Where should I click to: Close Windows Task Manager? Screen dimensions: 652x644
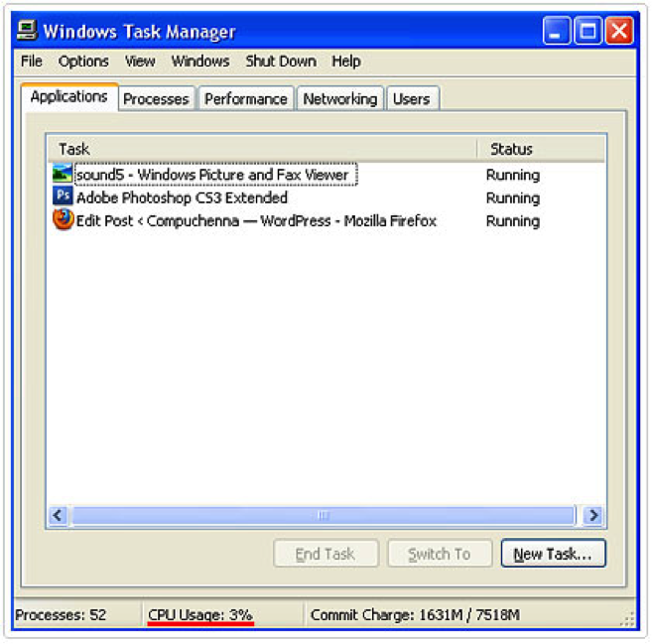click(619, 31)
